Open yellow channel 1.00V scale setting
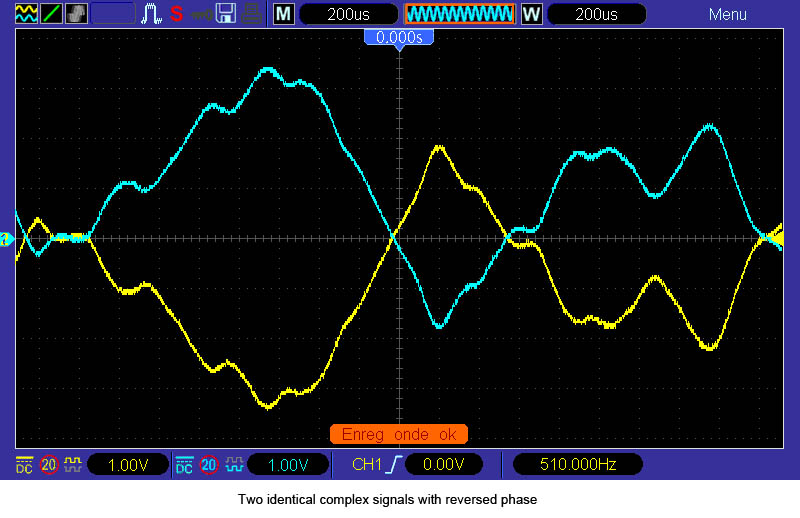Viewport: 800px width, 518px height. [x=128, y=464]
